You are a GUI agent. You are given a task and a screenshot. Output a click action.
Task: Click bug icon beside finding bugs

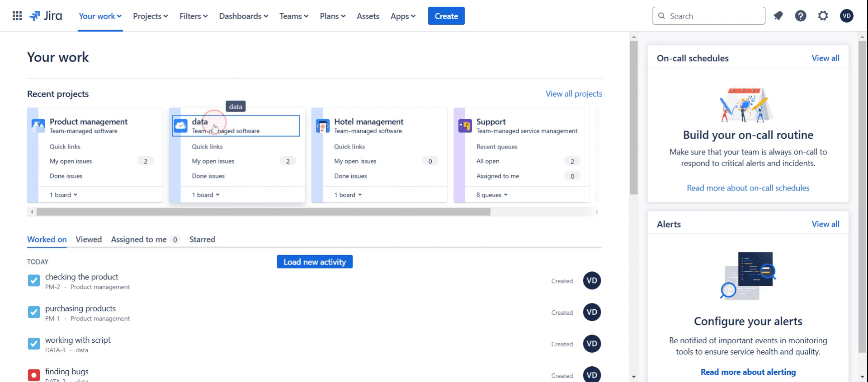[x=34, y=375]
